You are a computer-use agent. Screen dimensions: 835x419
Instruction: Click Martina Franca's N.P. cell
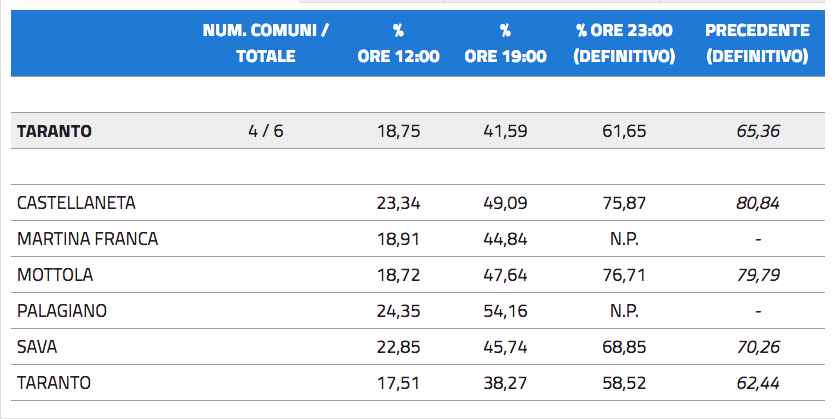pos(624,239)
